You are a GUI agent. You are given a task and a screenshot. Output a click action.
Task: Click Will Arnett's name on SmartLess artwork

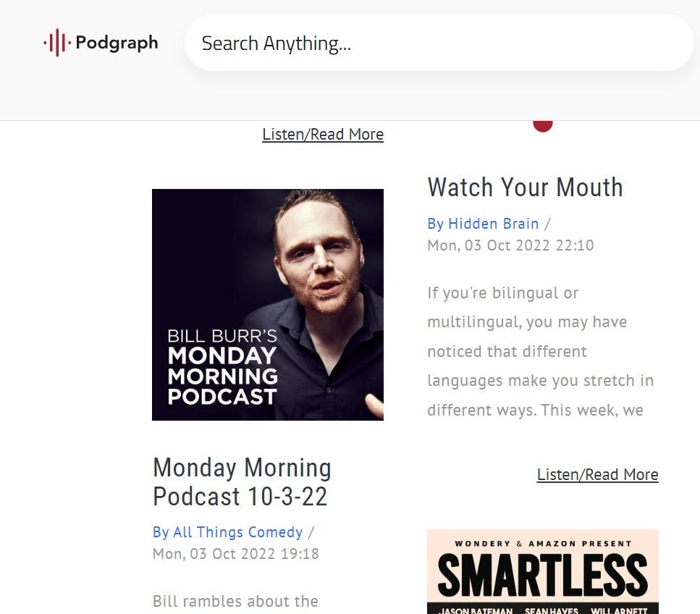pyautogui.click(x=619, y=610)
